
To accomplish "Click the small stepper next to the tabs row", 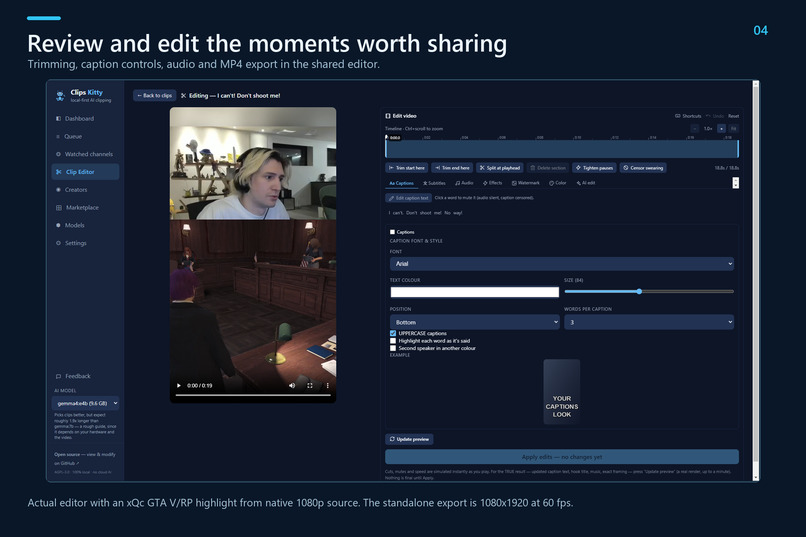I will [x=736, y=183].
